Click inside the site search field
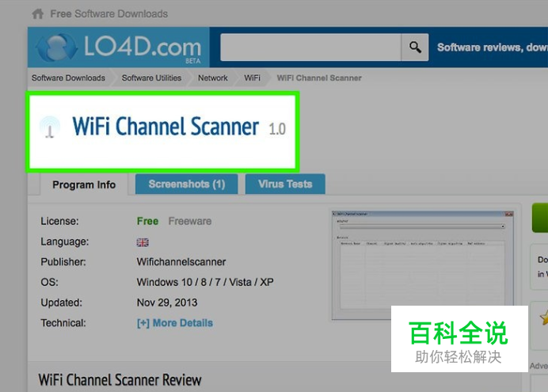Image resolution: width=548 pixels, height=392 pixels. click(310, 48)
